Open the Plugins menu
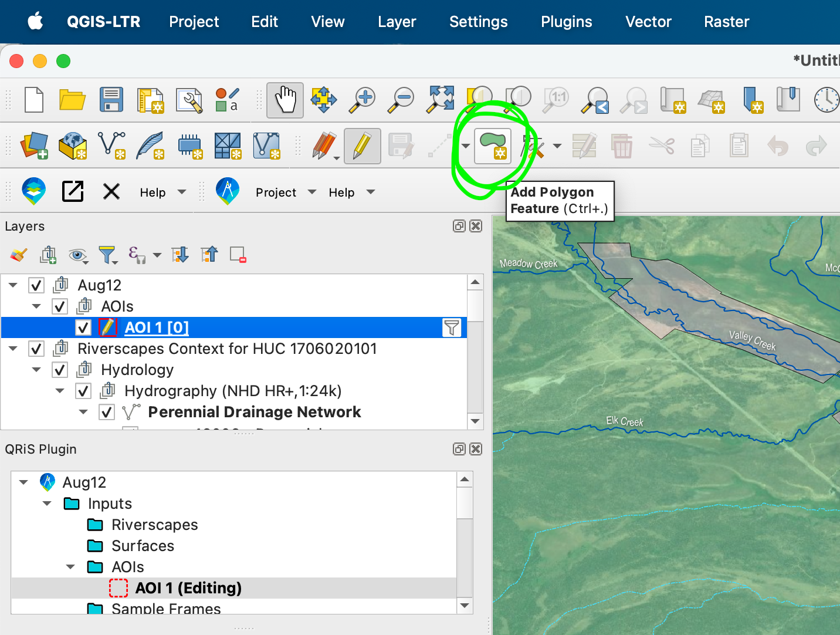840x635 pixels. [x=566, y=22]
